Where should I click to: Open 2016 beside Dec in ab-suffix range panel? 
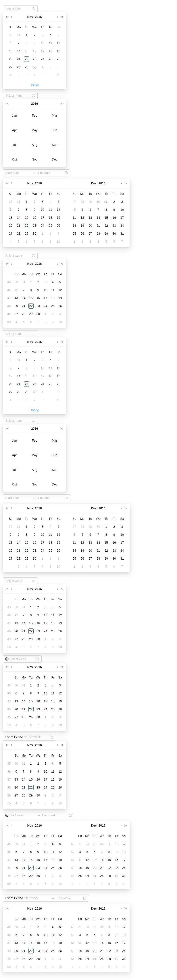point(102,508)
